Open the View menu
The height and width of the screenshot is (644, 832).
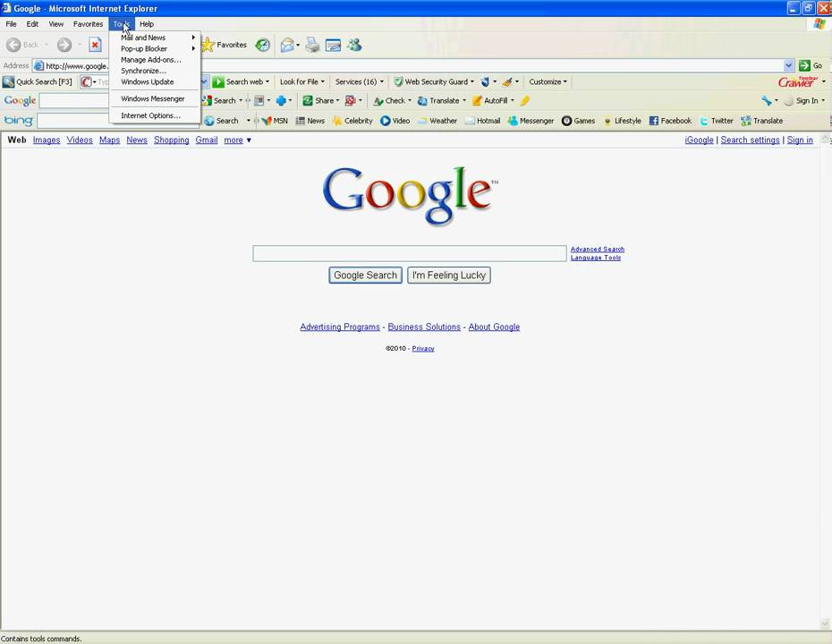(x=55, y=24)
